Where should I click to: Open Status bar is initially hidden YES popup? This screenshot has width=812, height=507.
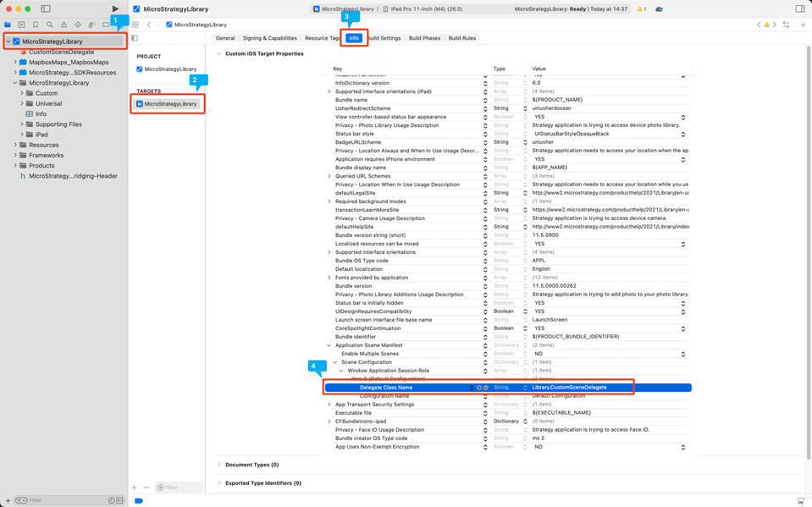(683, 303)
